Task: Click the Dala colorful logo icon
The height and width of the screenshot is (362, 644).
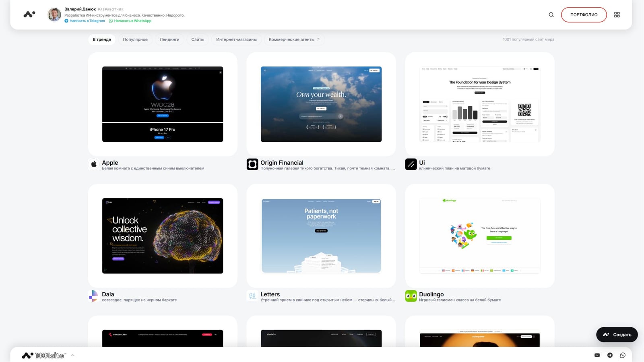Action: 94,296
